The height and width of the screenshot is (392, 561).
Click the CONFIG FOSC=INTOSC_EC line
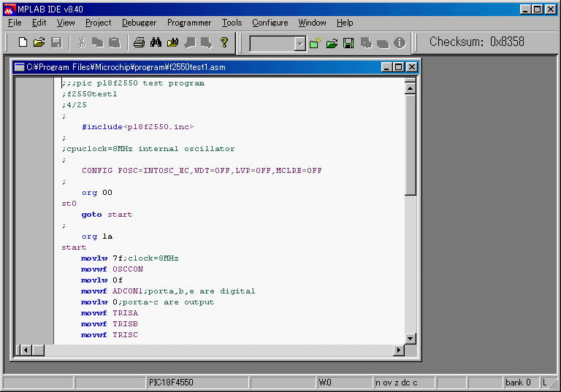pos(202,171)
